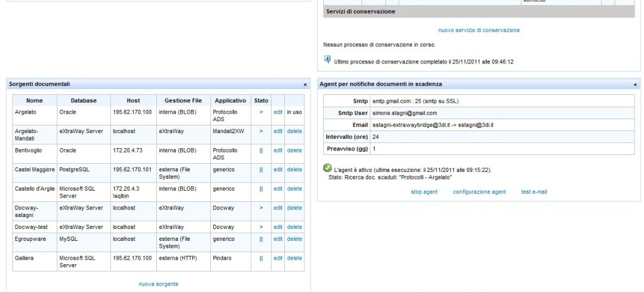This screenshot has height=293, width=644.
Task: Delete the Argelato-Mandati source
Action: (294, 131)
